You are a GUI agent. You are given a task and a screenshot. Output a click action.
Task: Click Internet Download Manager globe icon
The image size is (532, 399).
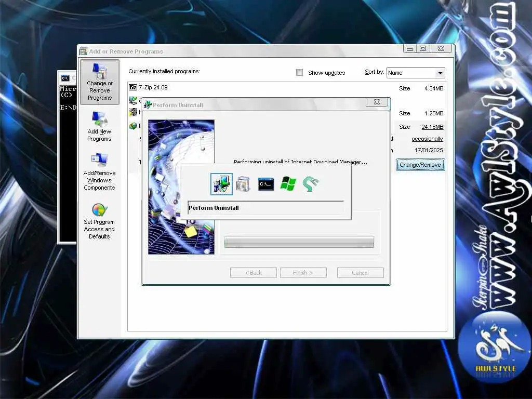[133, 126]
